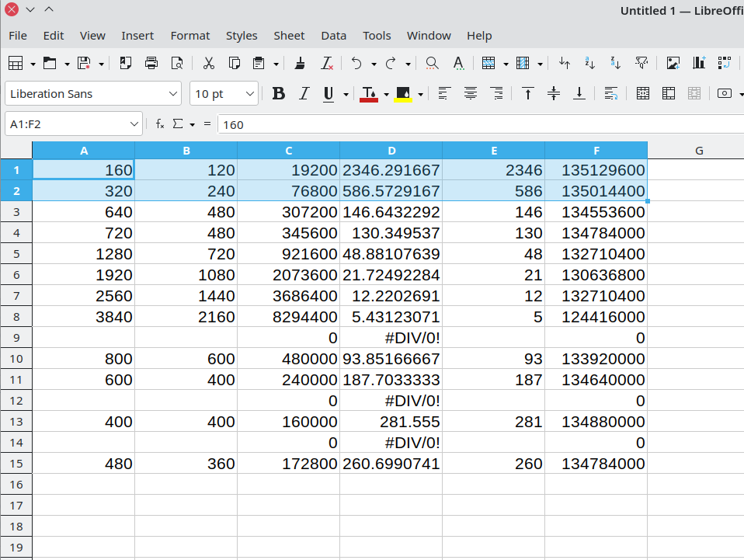The height and width of the screenshot is (560, 744).
Task: Click the Insert Chart icon
Action: coord(698,63)
